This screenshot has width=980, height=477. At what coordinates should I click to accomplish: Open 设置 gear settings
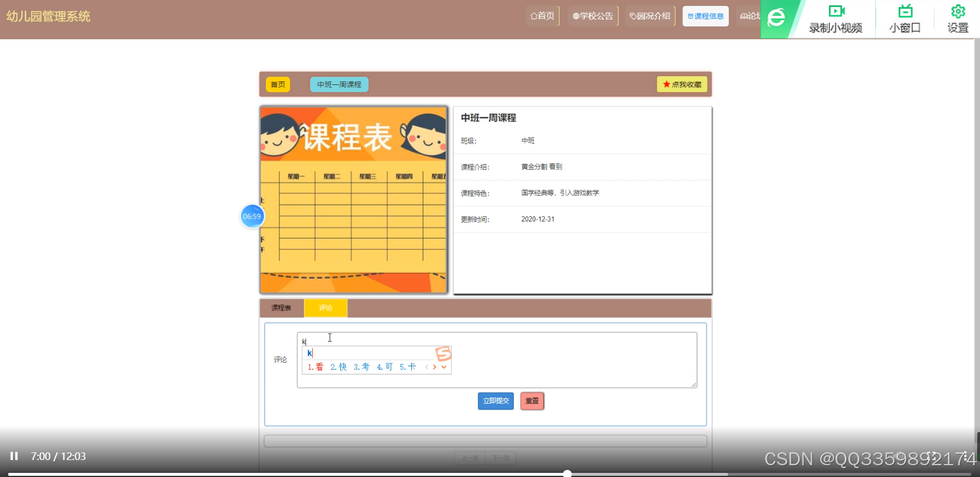point(958,19)
